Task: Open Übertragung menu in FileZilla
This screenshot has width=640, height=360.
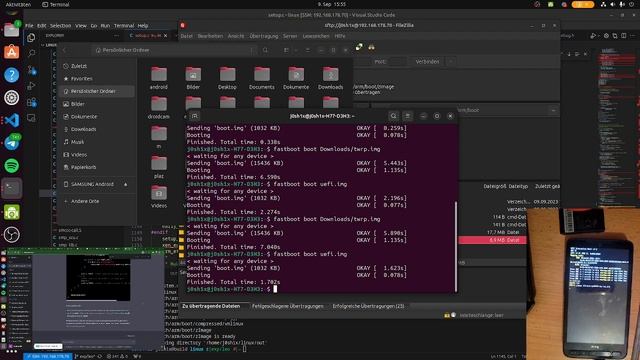Action: [x=264, y=36]
